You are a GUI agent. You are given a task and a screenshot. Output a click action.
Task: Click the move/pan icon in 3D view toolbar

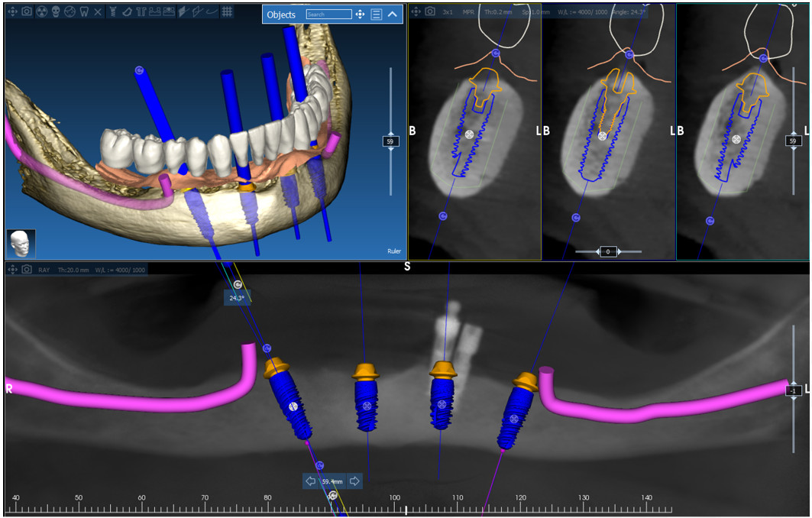[12, 11]
